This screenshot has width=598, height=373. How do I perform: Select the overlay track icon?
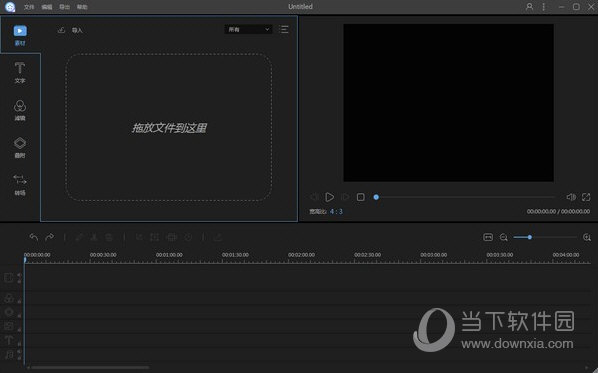click(x=9, y=312)
